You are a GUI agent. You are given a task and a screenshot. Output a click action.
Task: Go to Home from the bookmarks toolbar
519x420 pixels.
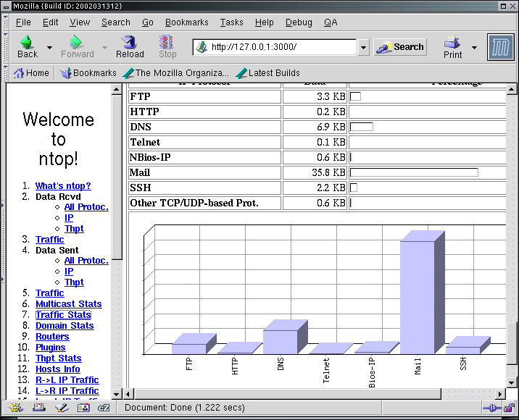pos(31,73)
